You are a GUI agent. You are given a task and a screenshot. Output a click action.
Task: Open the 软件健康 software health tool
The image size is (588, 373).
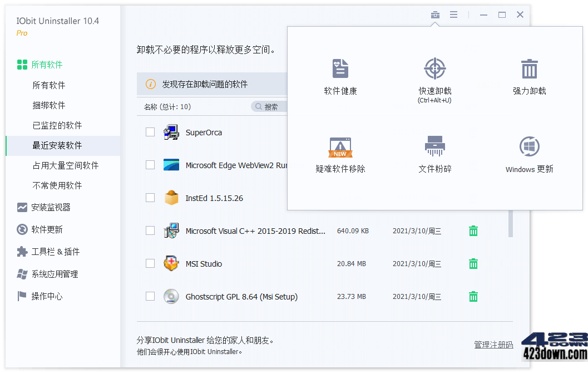(x=340, y=77)
